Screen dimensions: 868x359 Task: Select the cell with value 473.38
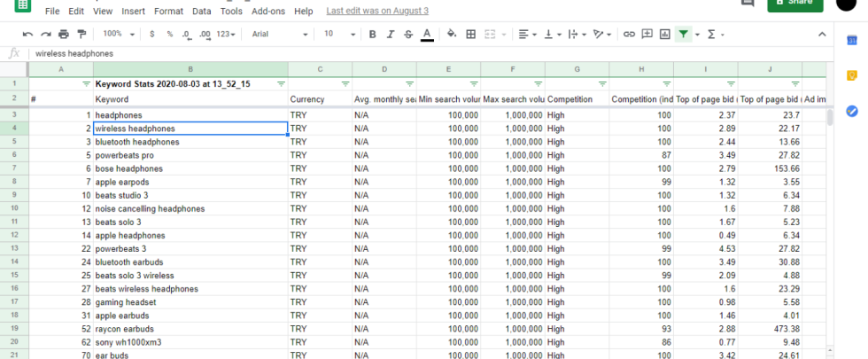point(770,329)
